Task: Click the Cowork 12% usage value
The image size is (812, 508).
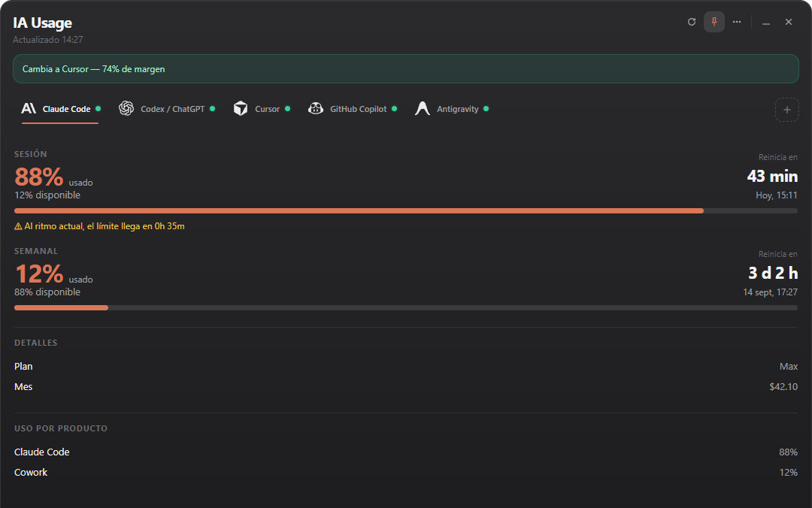Action: coord(788,472)
